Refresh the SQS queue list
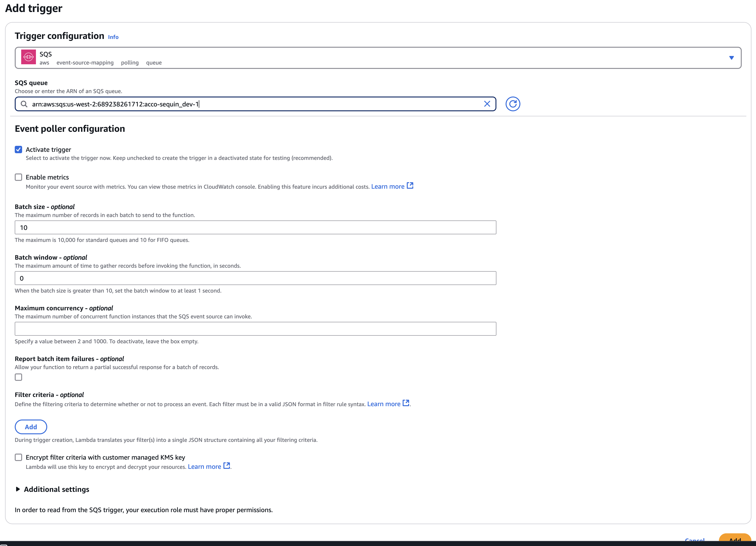This screenshot has width=756, height=546. pyautogui.click(x=513, y=104)
